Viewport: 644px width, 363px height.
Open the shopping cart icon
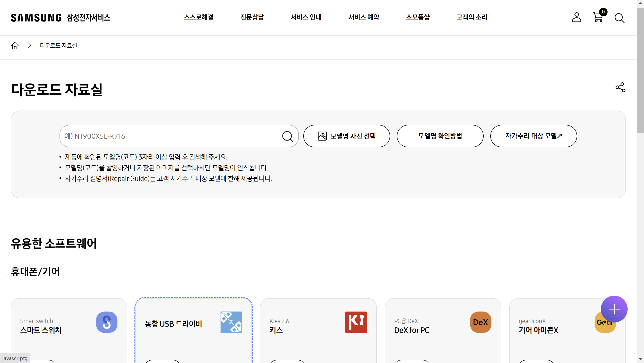[x=598, y=17]
